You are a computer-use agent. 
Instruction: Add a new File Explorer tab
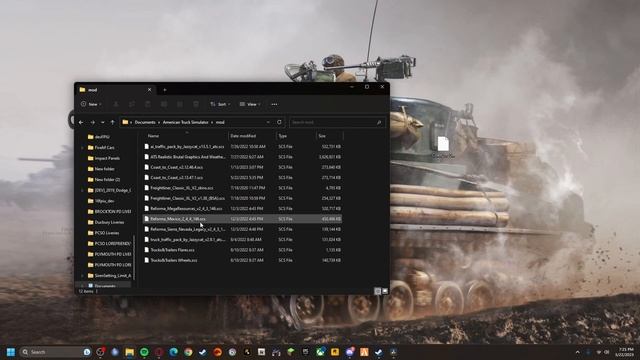(165, 90)
